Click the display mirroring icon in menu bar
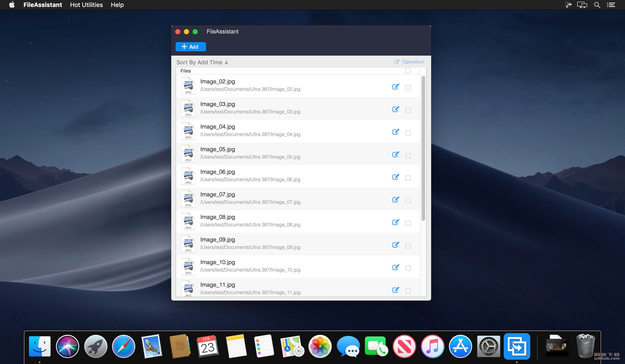The width and height of the screenshot is (625, 364). pos(582,5)
